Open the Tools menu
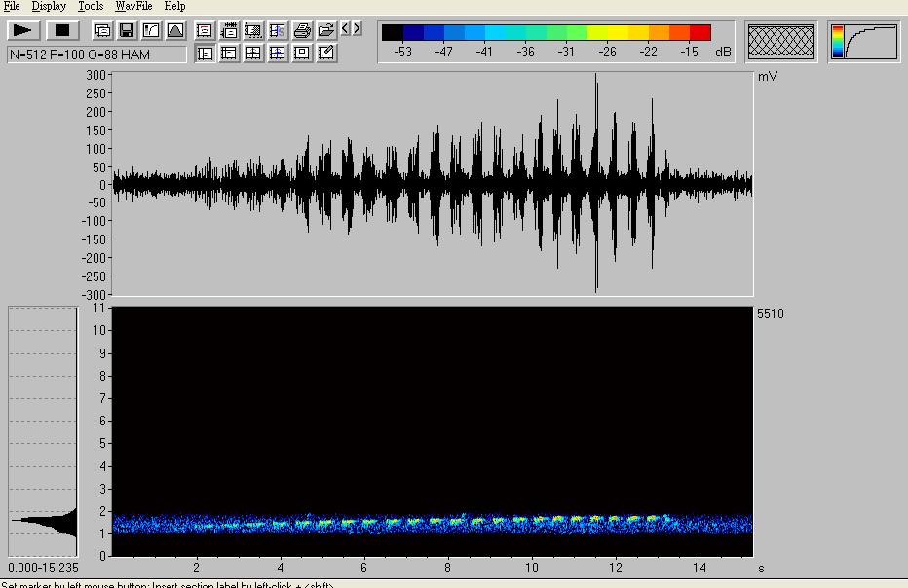 click(x=91, y=6)
